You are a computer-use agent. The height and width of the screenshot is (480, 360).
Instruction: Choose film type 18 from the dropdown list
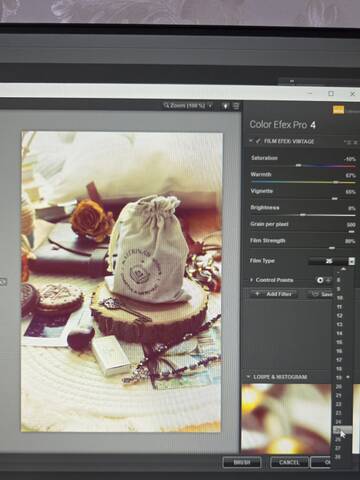click(339, 369)
